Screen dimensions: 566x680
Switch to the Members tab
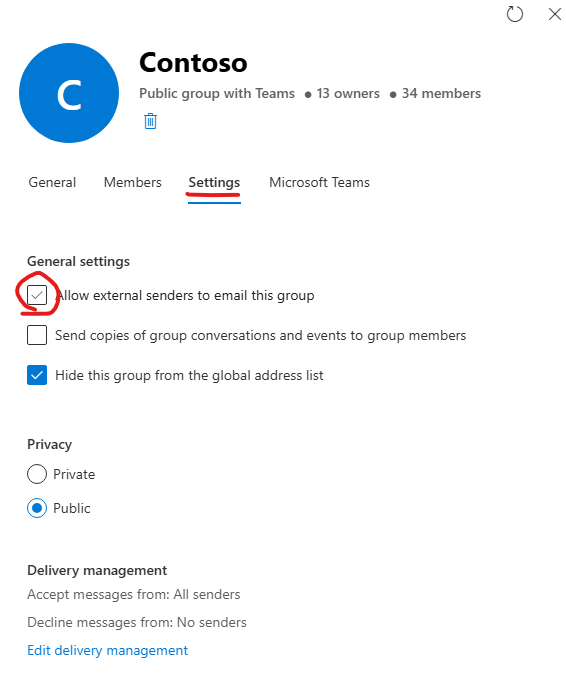[x=132, y=182]
